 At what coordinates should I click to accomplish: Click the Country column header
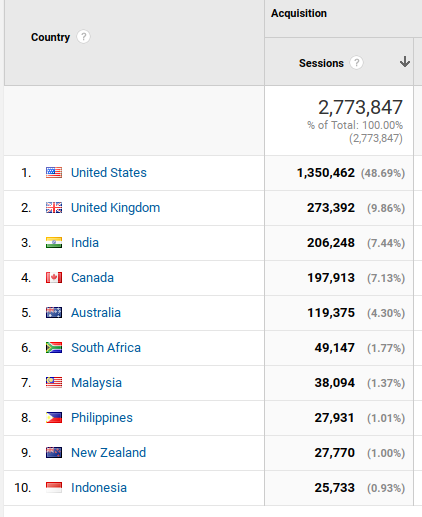click(x=50, y=37)
